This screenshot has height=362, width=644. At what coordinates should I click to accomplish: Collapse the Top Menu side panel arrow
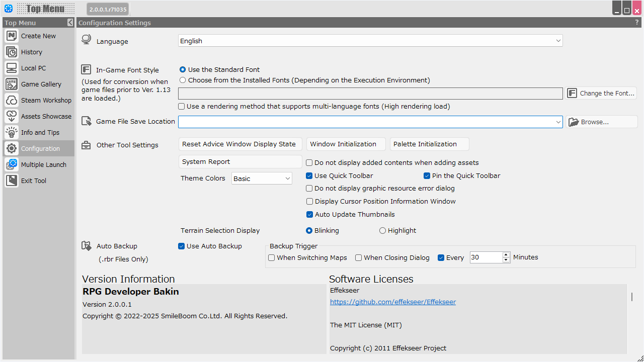pos(70,23)
